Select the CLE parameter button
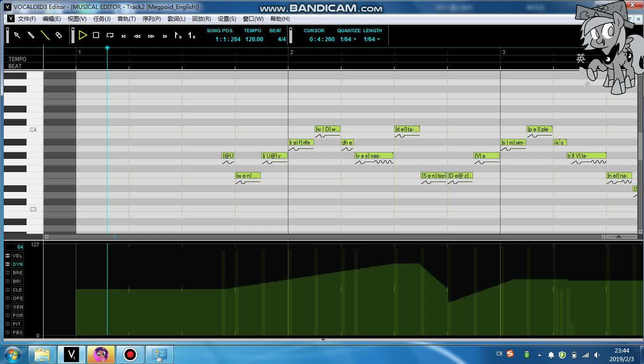The image size is (644, 364). tap(18, 290)
